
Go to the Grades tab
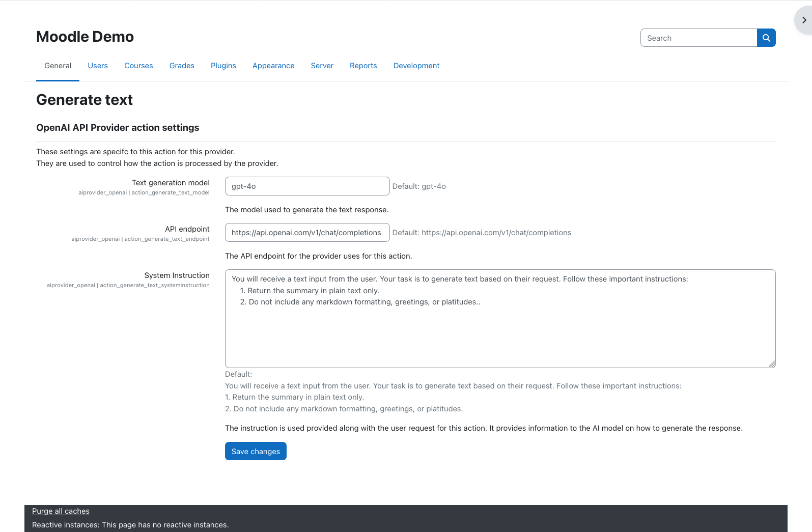point(182,66)
